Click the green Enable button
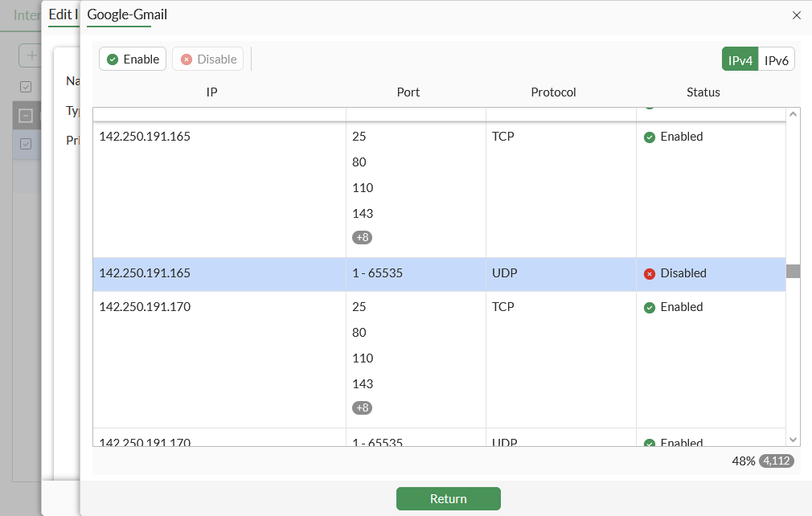 coord(133,59)
